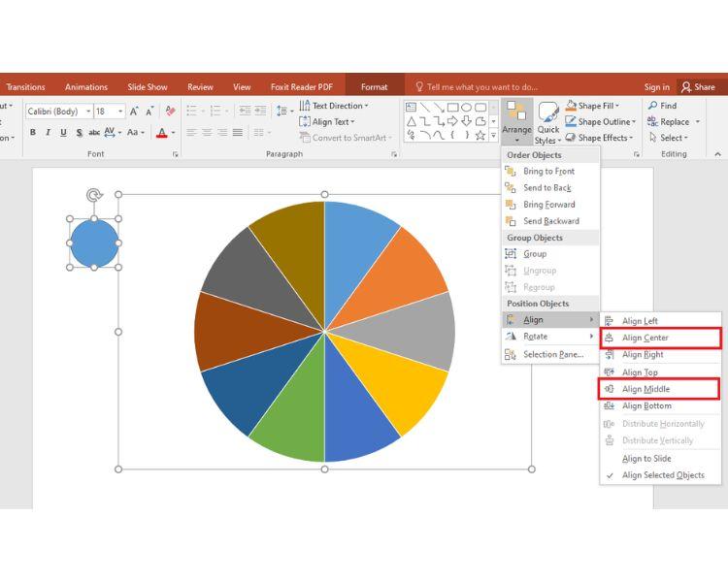Decrease list indent level
728x582 pixels.
click(x=245, y=111)
